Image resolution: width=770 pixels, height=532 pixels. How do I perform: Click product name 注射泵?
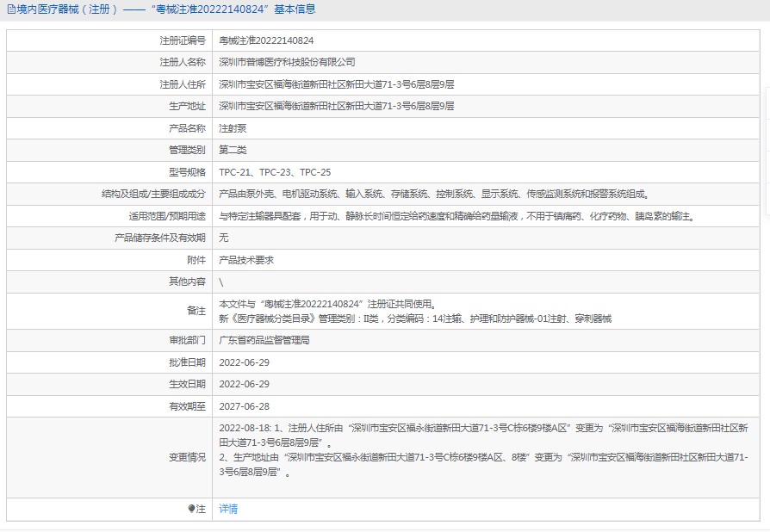click(233, 128)
